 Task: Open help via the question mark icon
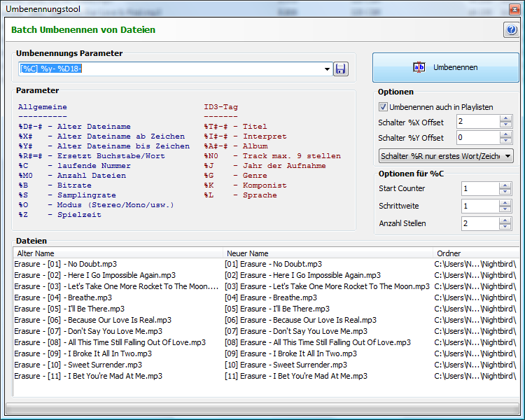click(x=510, y=29)
